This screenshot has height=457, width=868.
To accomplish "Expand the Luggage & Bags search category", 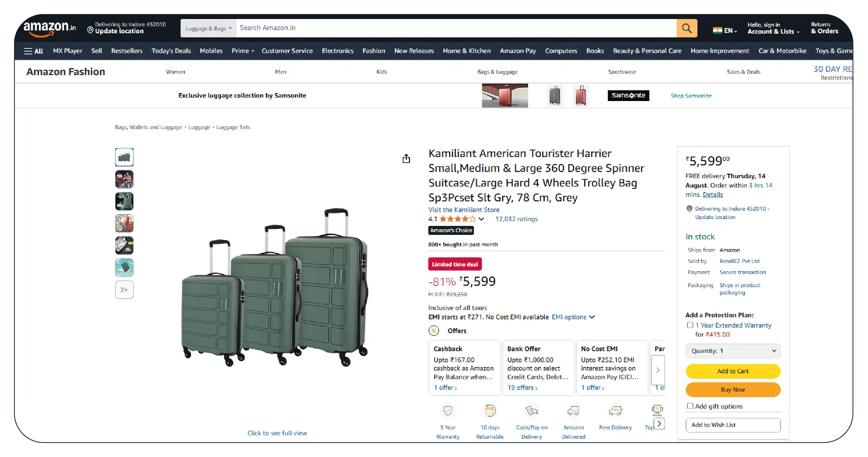I will coord(208,28).
